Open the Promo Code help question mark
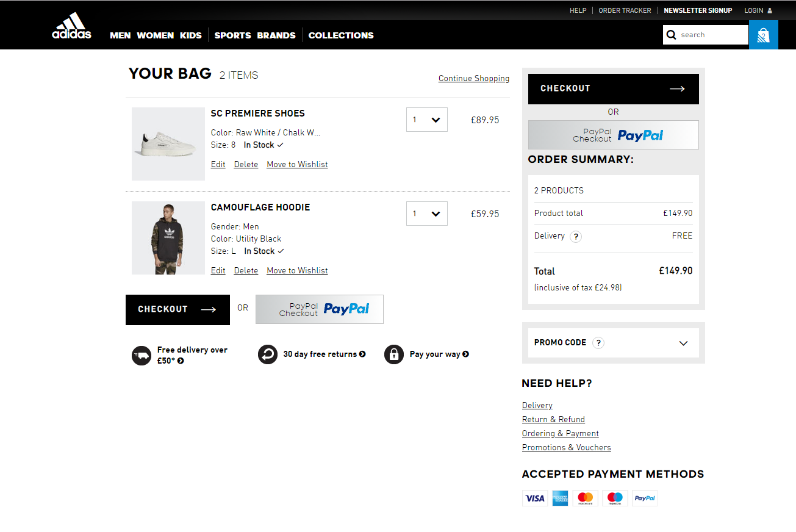The image size is (796, 532). click(598, 343)
